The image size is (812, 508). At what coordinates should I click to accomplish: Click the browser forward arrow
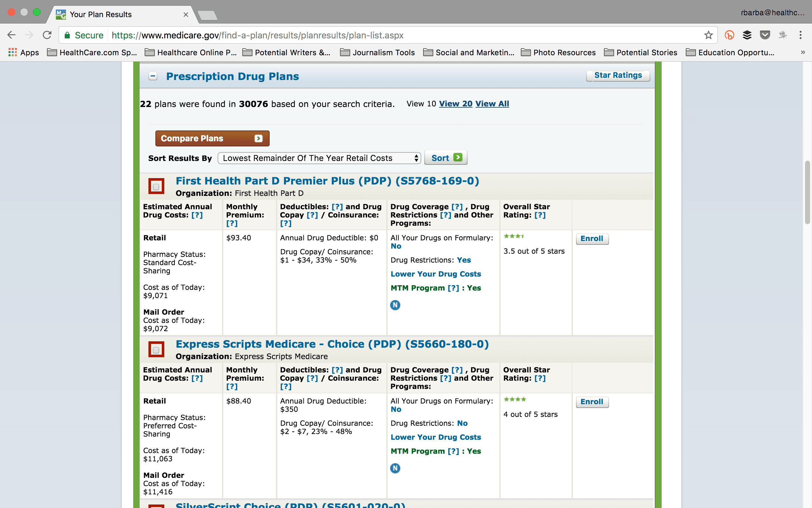point(29,35)
